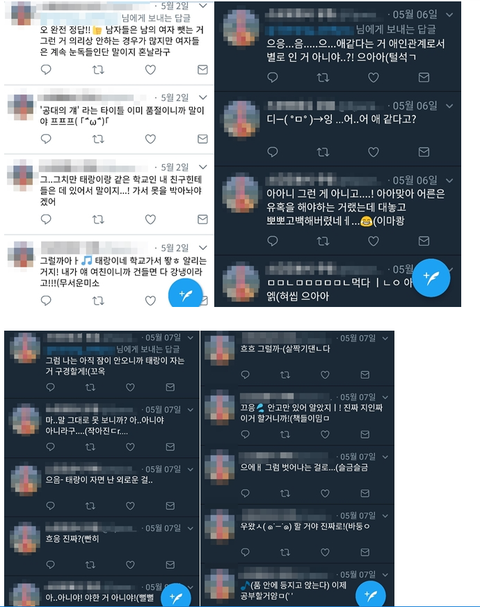Image resolution: width=480 pixels, height=607 pixels.
Task: Open chevron menu of '흐흐 그럴까' tweet
Action: click(385, 338)
